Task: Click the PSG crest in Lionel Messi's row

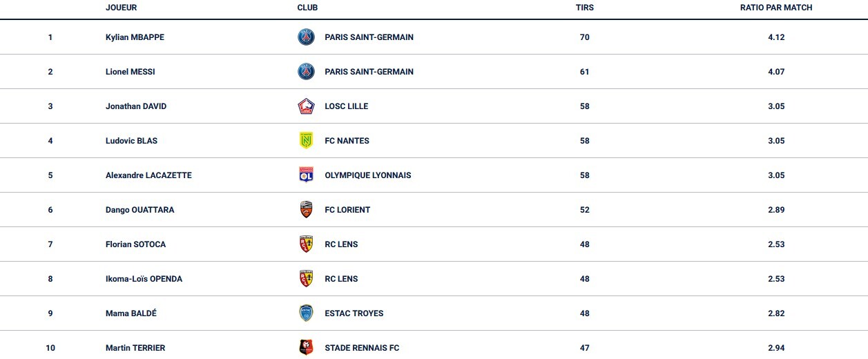Action: tap(306, 72)
